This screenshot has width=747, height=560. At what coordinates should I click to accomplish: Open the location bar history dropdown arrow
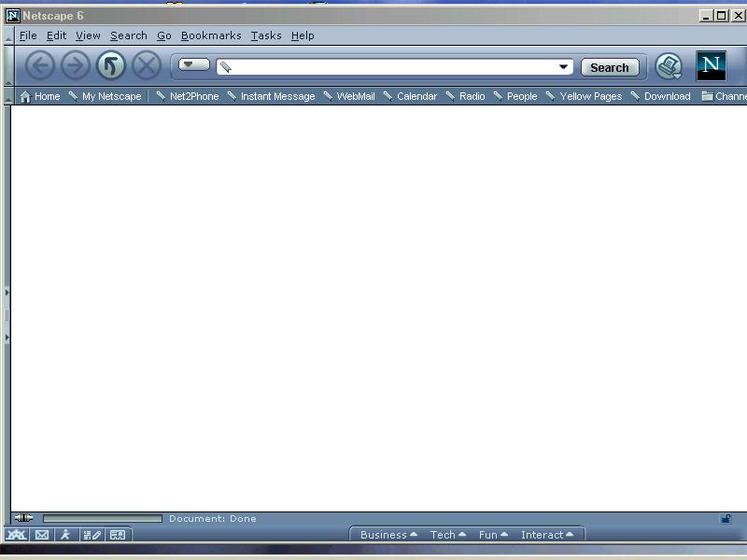564,67
